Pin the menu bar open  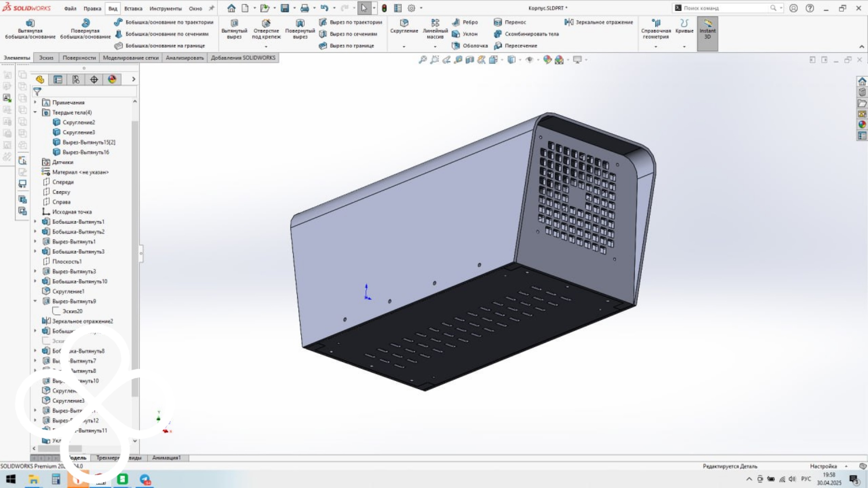tap(211, 8)
